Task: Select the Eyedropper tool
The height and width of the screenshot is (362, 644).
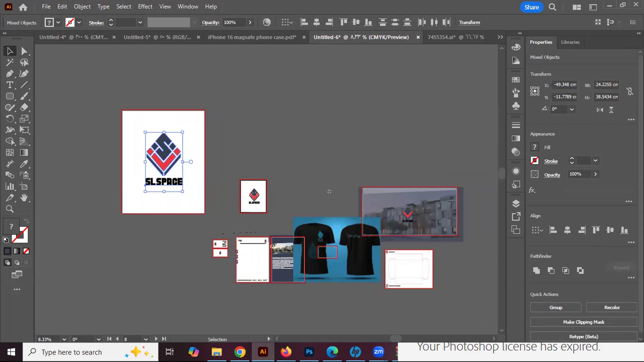Action: (x=24, y=164)
